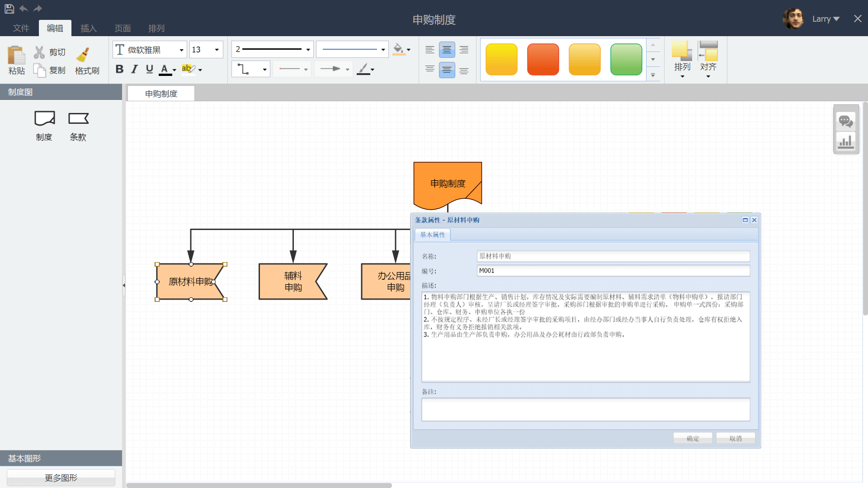Click the 编号 input field containing M001
The image size is (868, 488).
(613, 271)
